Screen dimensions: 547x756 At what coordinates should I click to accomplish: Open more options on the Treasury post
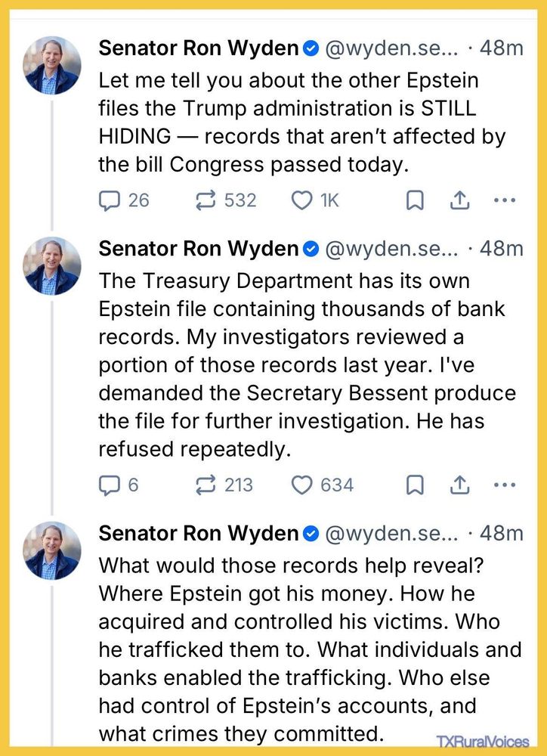tap(504, 485)
